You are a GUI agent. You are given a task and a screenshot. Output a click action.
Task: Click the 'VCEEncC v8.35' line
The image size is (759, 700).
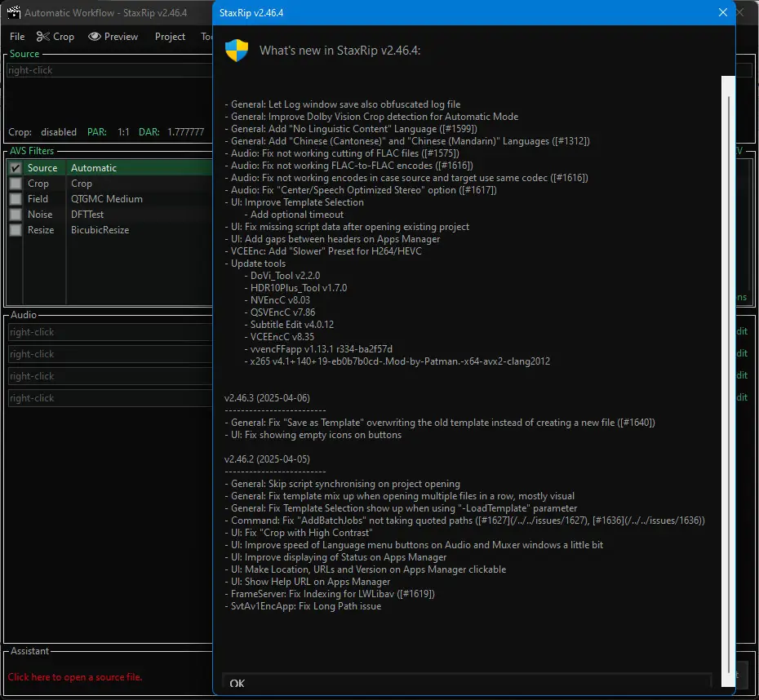(x=279, y=337)
